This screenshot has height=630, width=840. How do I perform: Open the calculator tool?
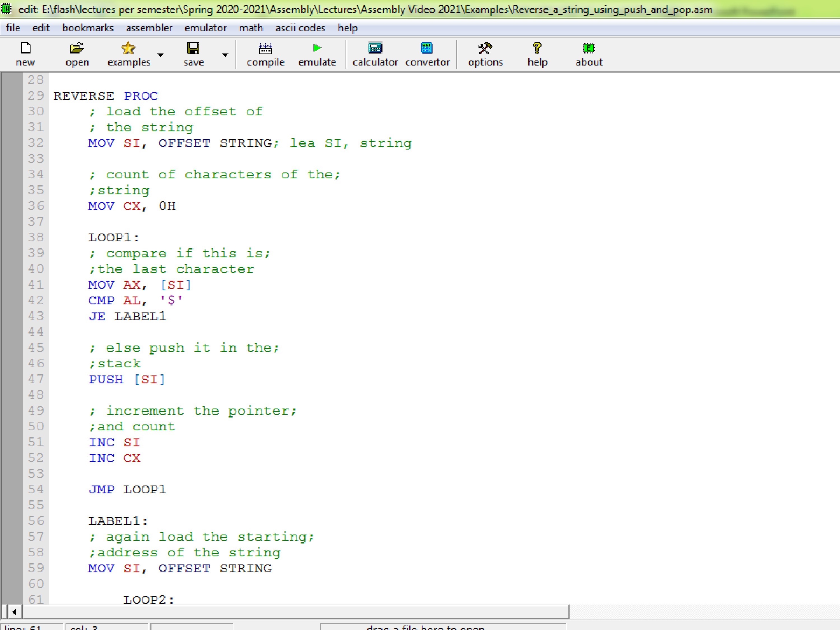pos(375,54)
